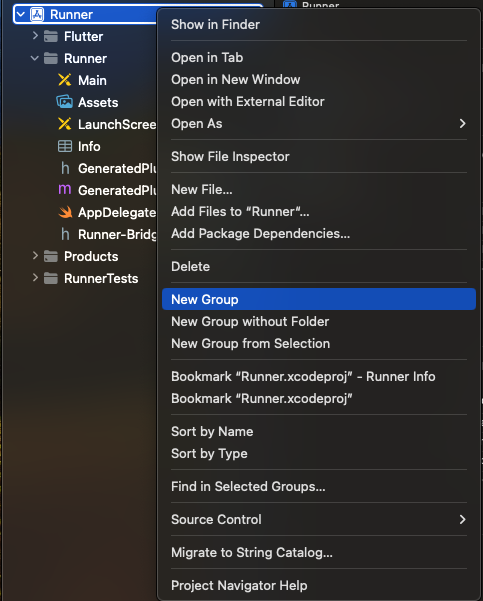Click the Main storyboard file icon
The width and height of the screenshot is (483, 601).
(64, 80)
